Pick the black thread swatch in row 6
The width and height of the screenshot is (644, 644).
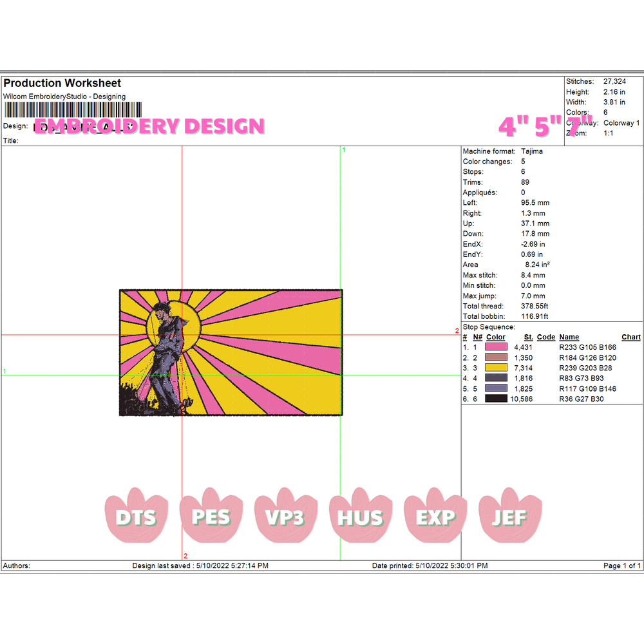(496, 399)
